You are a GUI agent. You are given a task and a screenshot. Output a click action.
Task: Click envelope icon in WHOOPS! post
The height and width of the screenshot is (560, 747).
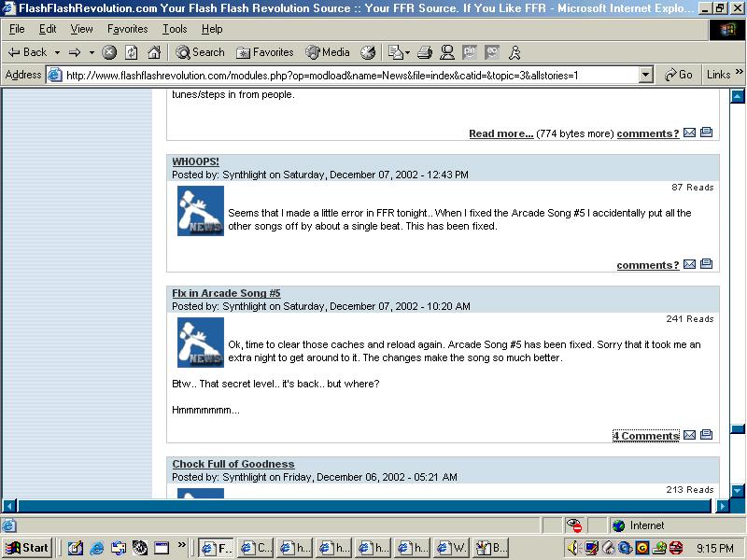[689, 264]
